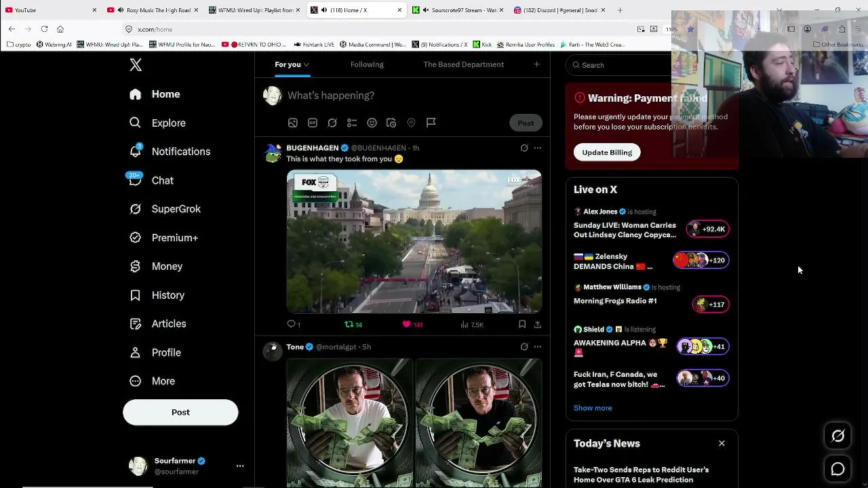
Task: Open Explore in the sidebar
Action: click(157, 123)
